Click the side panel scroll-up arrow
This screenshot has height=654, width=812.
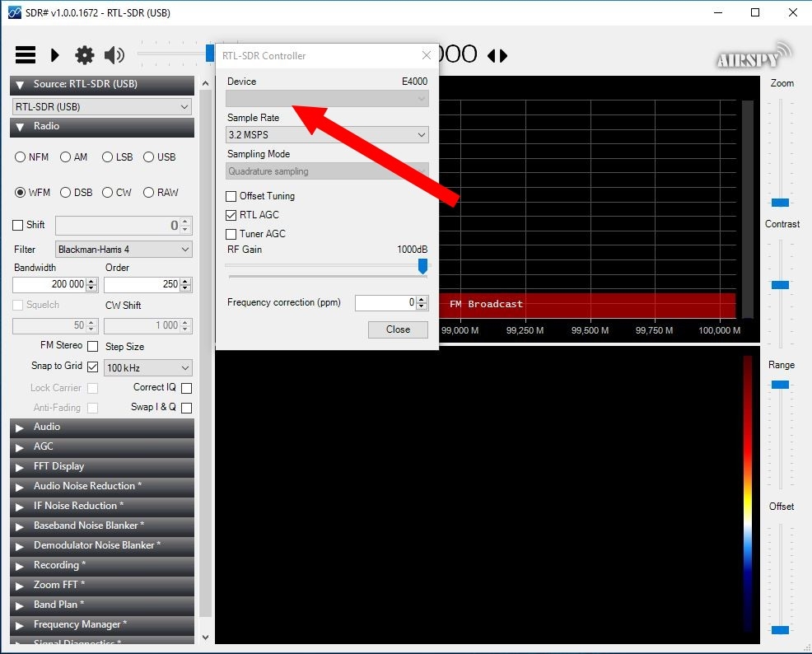[x=205, y=83]
